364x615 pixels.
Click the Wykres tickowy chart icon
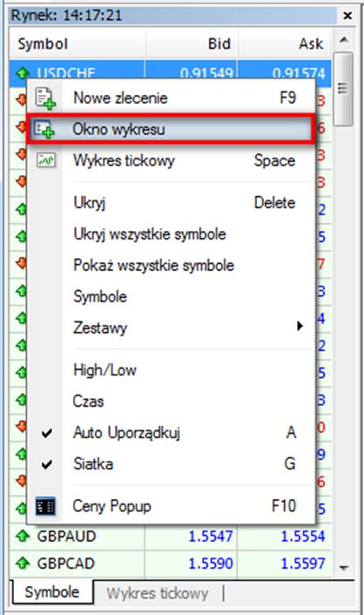point(46,160)
